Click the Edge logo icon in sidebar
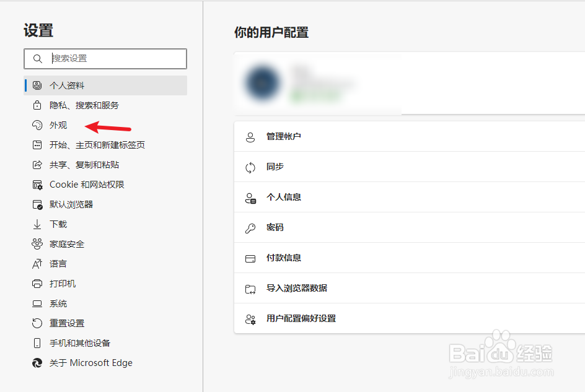Image resolution: width=585 pixels, height=392 pixels. 37,363
